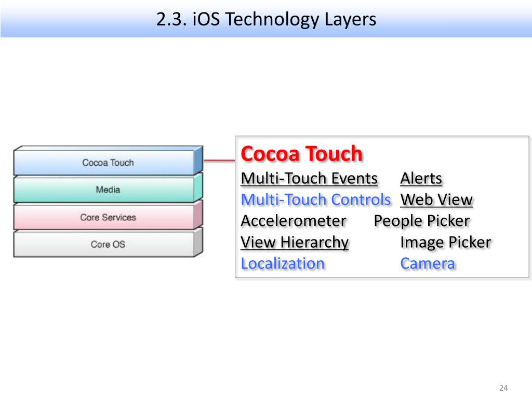Click the blue Localization text
532x399 pixels.
tap(283, 263)
